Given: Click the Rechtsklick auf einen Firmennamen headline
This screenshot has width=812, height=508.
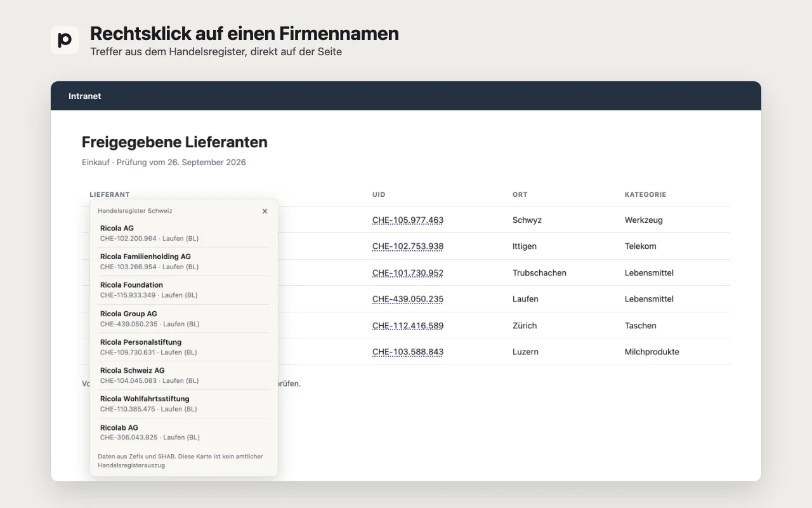Looking at the screenshot, I should pyautogui.click(x=244, y=34).
